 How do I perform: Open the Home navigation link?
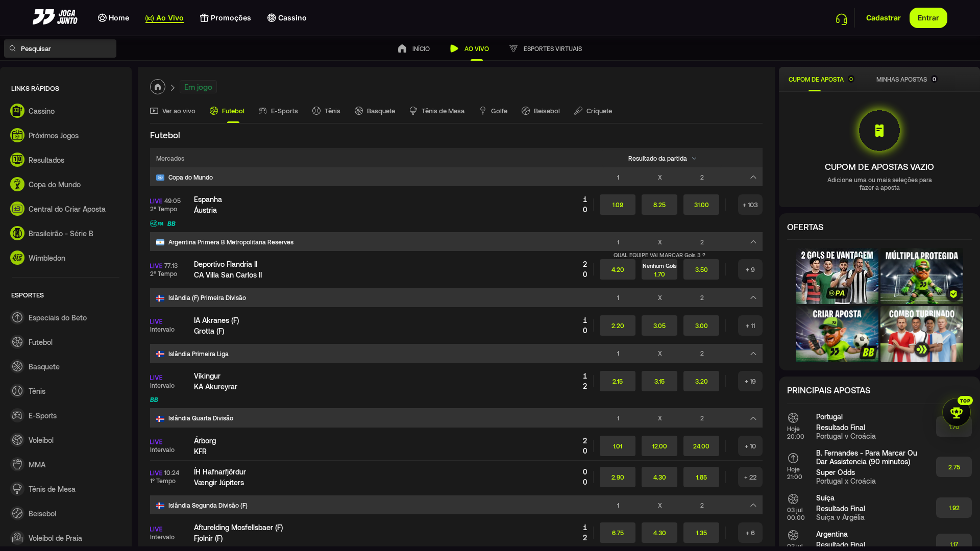coord(113,18)
